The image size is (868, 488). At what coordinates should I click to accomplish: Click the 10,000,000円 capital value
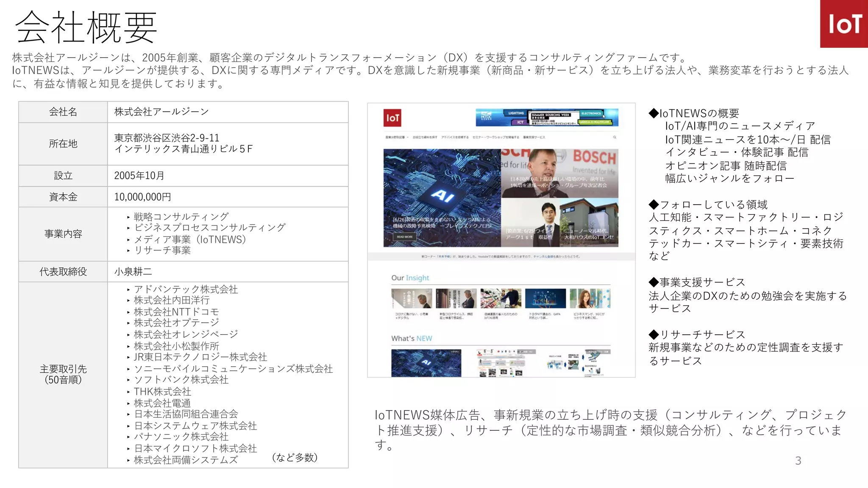point(142,197)
